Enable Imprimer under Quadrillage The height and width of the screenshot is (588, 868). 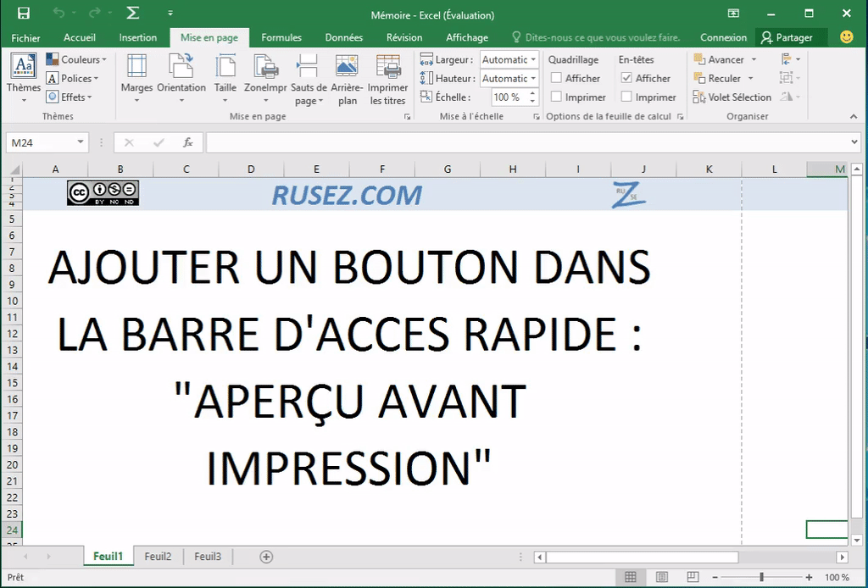557,97
